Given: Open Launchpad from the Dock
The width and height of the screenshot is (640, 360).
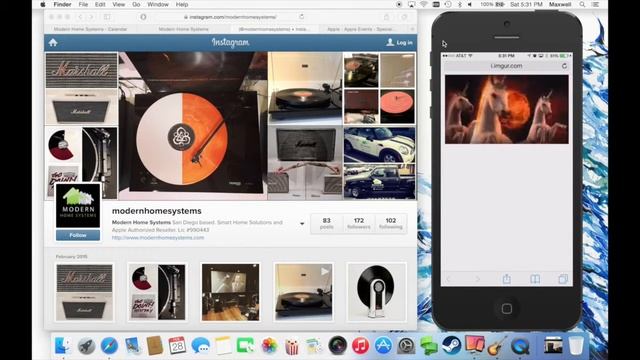Looking at the screenshot, I should [86, 346].
